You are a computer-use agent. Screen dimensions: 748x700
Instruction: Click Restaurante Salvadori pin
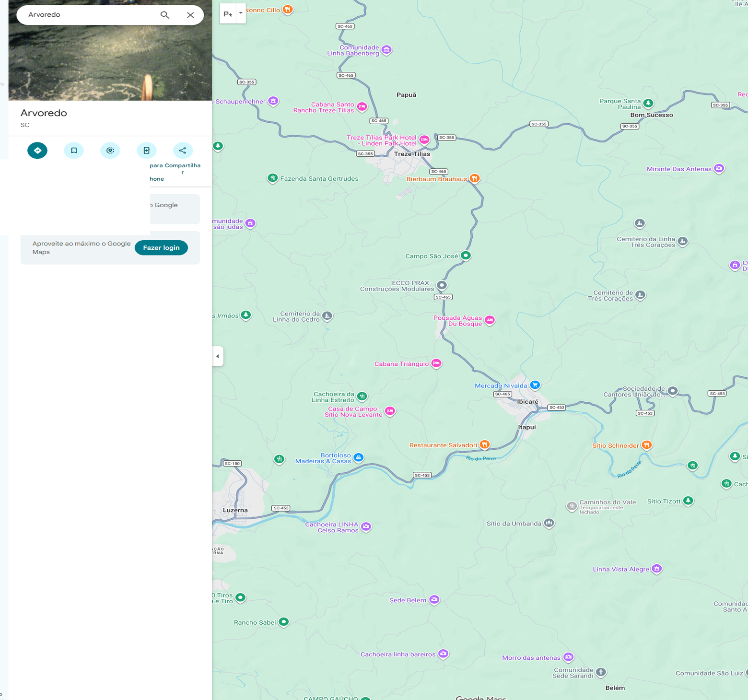[x=485, y=445]
